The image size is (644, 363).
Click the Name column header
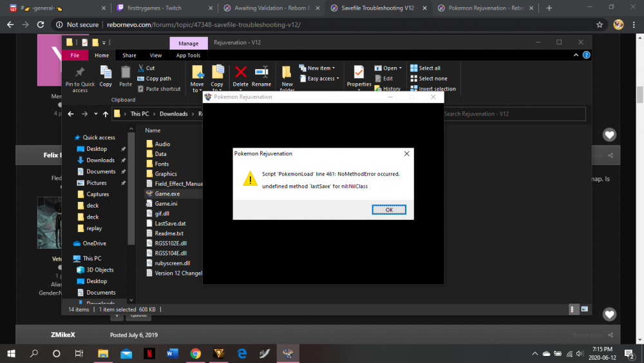pos(153,130)
